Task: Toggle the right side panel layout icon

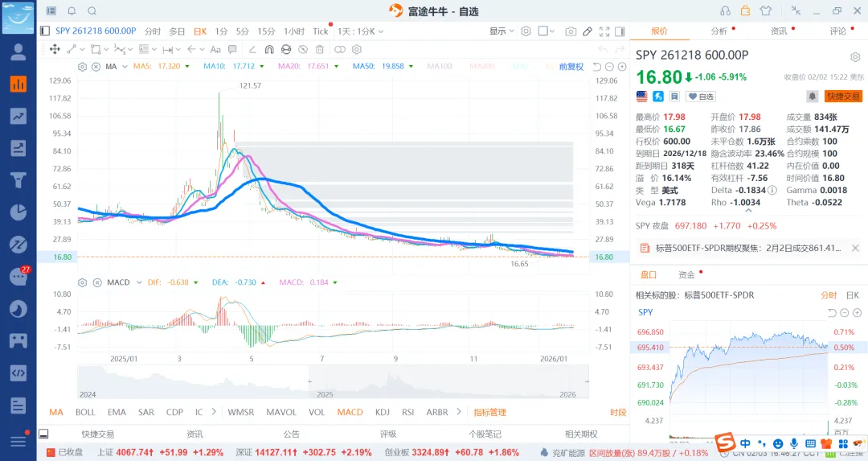Action: 620,31
